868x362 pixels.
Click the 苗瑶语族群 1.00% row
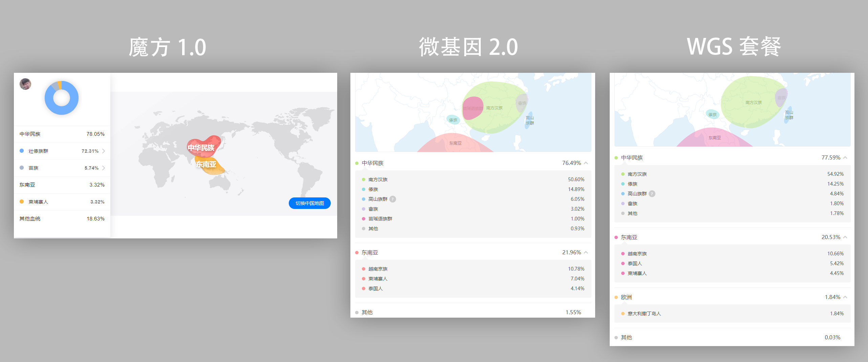(x=473, y=219)
